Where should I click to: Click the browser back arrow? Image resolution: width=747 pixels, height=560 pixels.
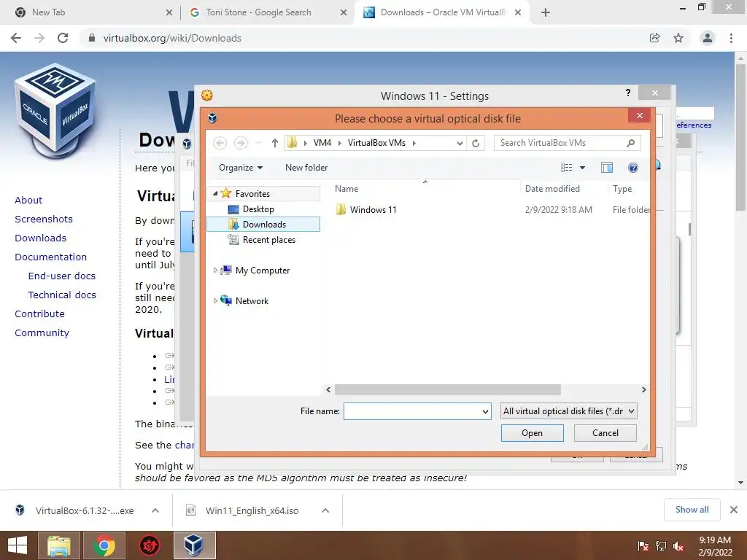click(x=16, y=38)
